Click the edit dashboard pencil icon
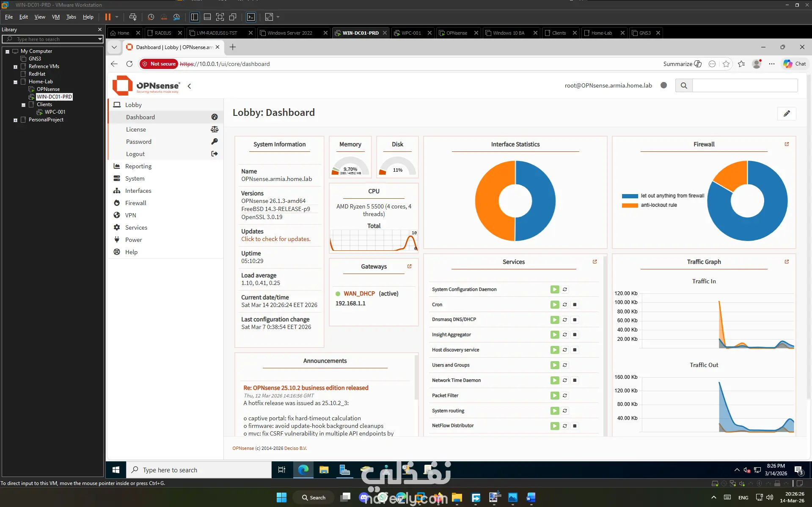The width and height of the screenshot is (812, 507). 787,113
